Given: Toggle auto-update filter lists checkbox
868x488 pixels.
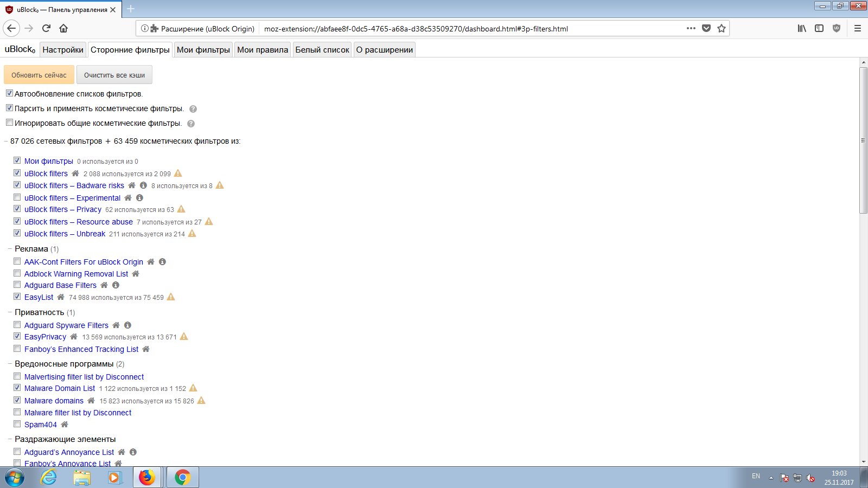Looking at the screenshot, I should click(x=9, y=93).
